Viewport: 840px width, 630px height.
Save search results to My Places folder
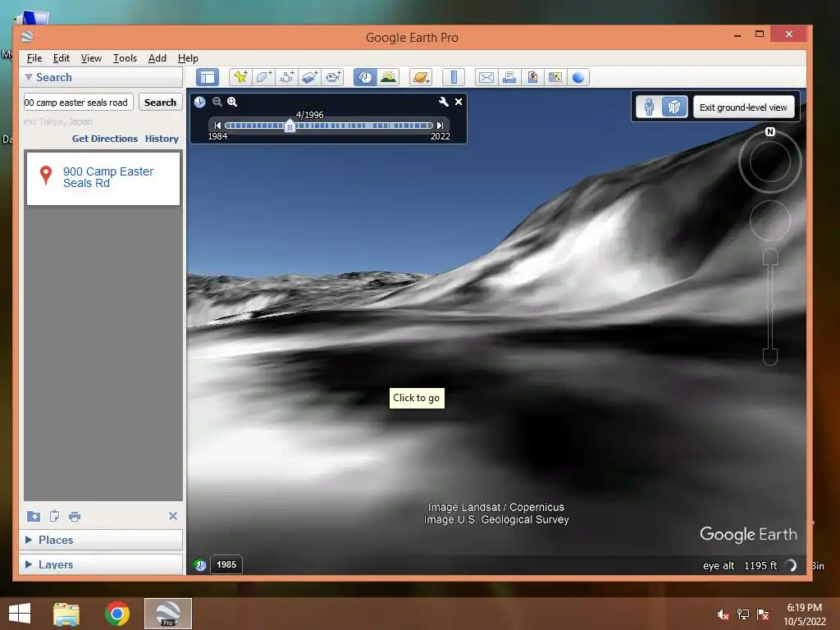pyautogui.click(x=33, y=516)
